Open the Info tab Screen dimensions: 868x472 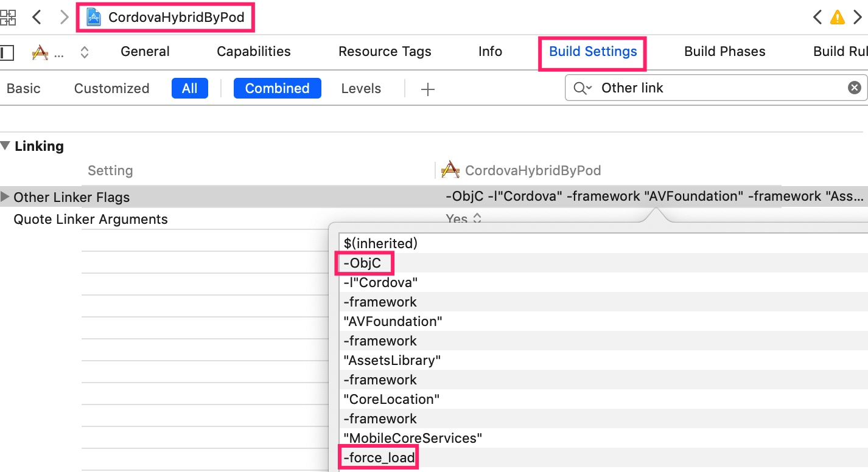point(490,52)
